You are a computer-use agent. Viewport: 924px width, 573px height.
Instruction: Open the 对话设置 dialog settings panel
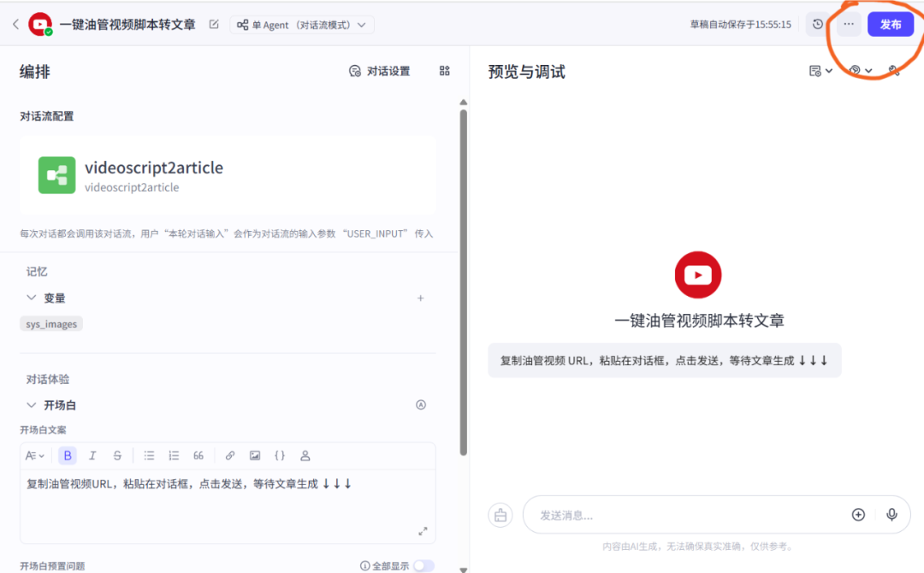pyautogui.click(x=380, y=71)
